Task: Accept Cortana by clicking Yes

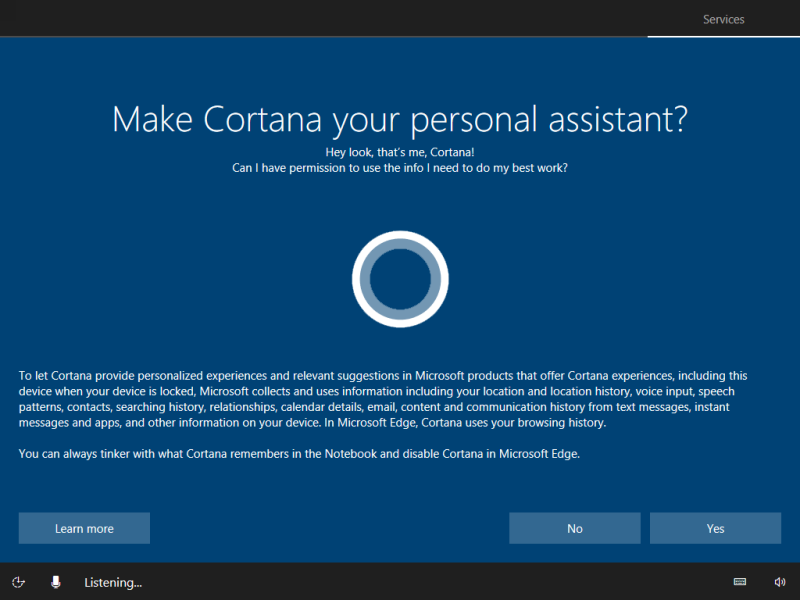Action: 715,528
